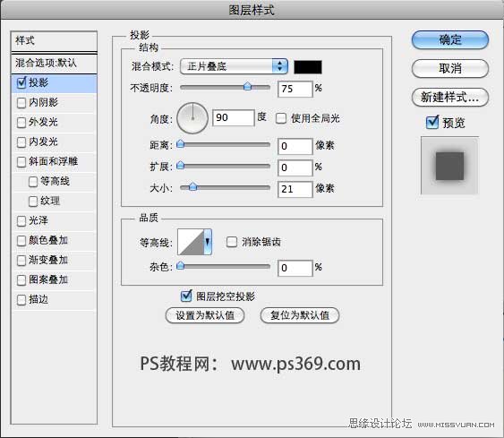504x438 pixels.
Task: Open the 混合模式 正片叠底 dropdown
Action: pos(234,66)
